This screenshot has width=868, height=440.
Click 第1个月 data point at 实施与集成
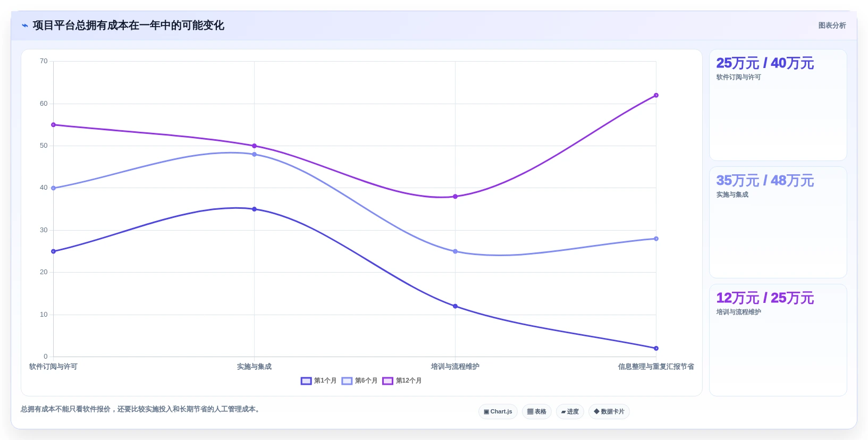[x=254, y=209]
